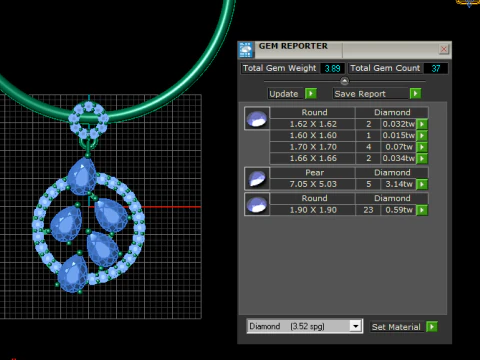Click the 0.034tw weight value
Image resolution: width=480 pixels, height=360 pixels.
(x=399, y=158)
